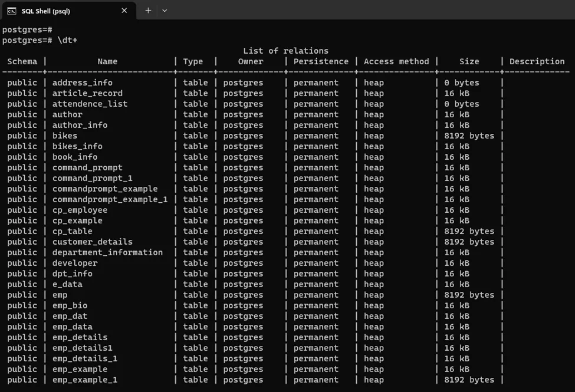The width and height of the screenshot is (575, 392).
Task: Click the Size column header
Action: coord(469,61)
